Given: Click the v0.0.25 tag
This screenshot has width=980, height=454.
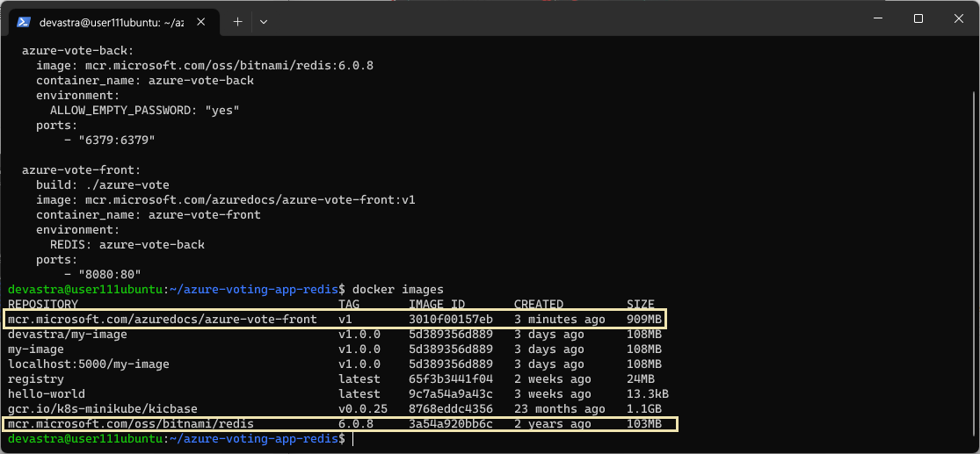Looking at the screenshot, I should [362, 409].
